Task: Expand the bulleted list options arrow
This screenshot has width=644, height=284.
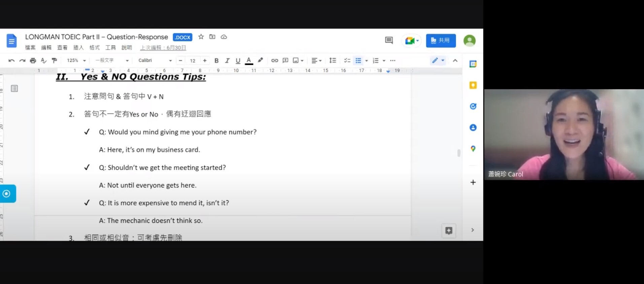Action: click(366, 60)
